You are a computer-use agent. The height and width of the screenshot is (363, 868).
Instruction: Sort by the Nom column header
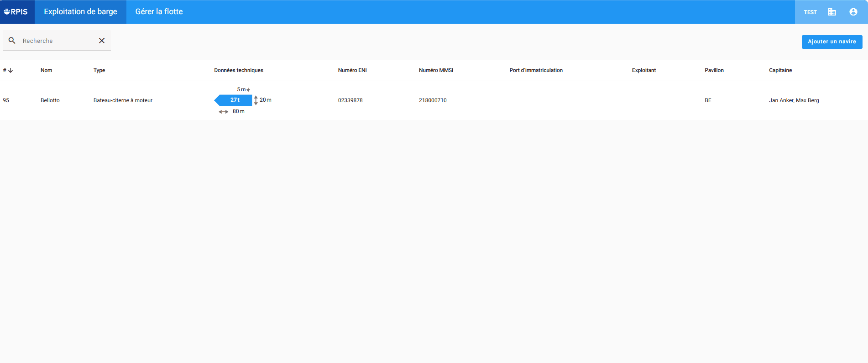tap(46, 70)
